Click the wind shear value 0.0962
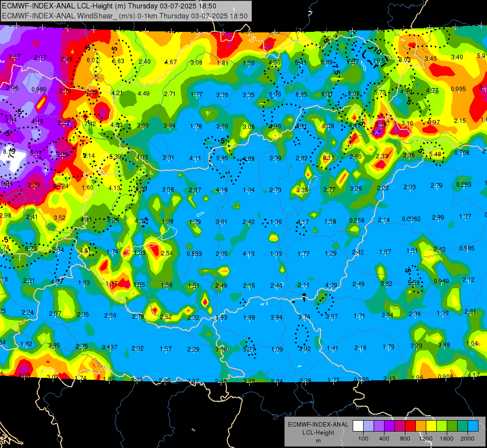Viewport: 487px width, 448px height. pos(411,219)
